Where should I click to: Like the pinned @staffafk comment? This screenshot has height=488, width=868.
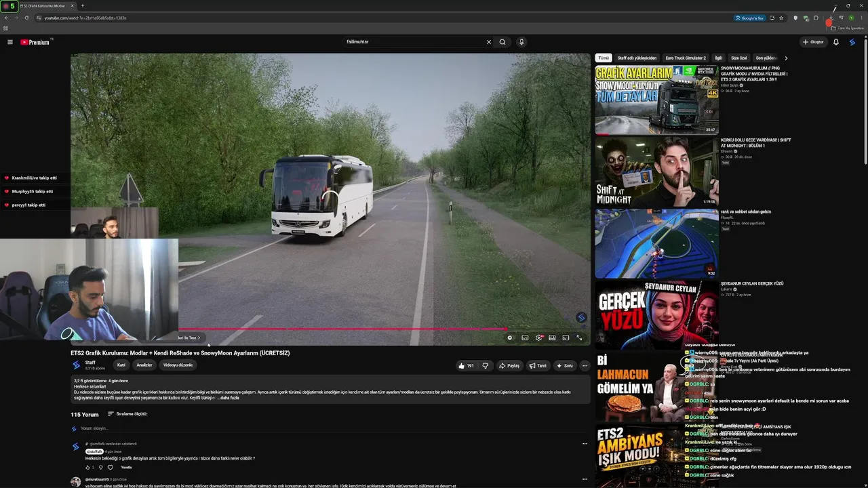87,467
